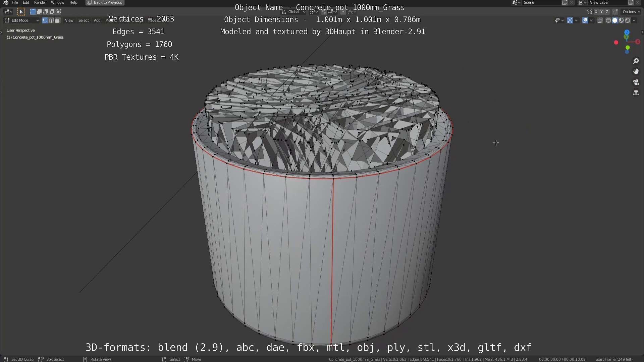Open the viewport View menu
The height and width of the screenshot is (362, 644).
coord(69,20)
